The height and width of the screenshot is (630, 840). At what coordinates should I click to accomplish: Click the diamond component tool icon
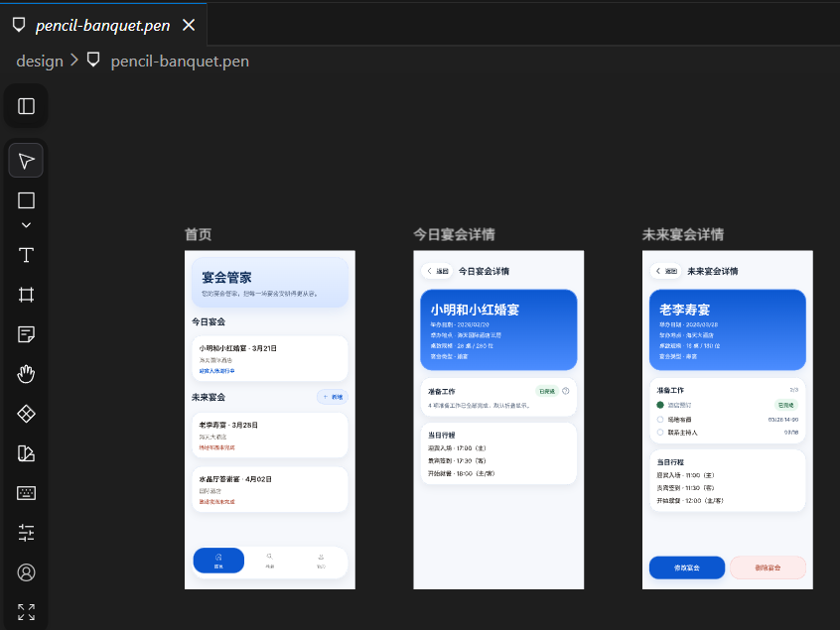pos(25,414)
